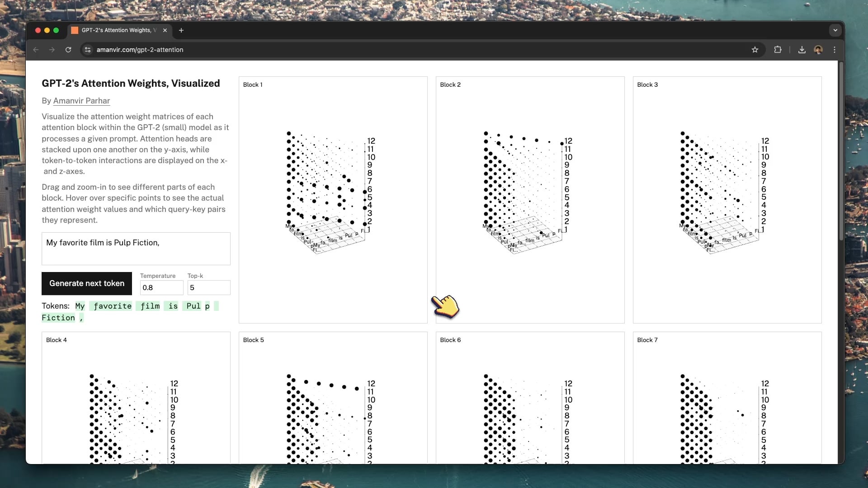This screenshot has width=868, height=488.
Task: Click the 'Block 4' label
Action: 57,340
